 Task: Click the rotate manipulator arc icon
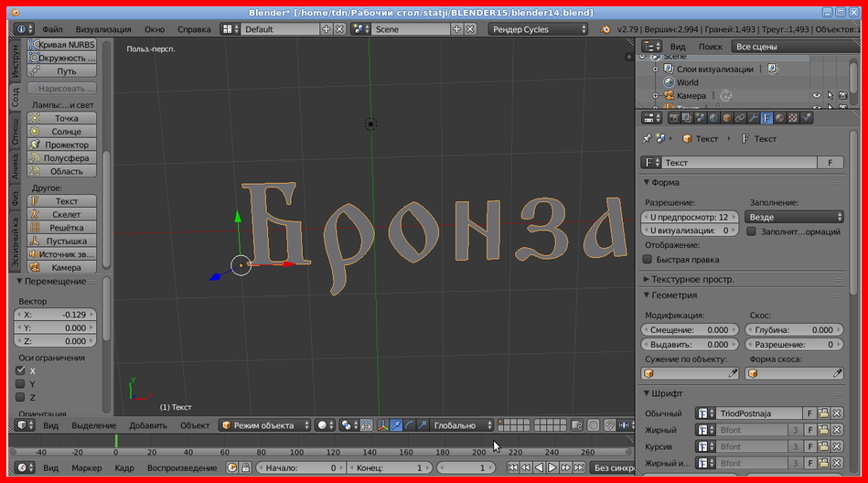pos(409,425)
